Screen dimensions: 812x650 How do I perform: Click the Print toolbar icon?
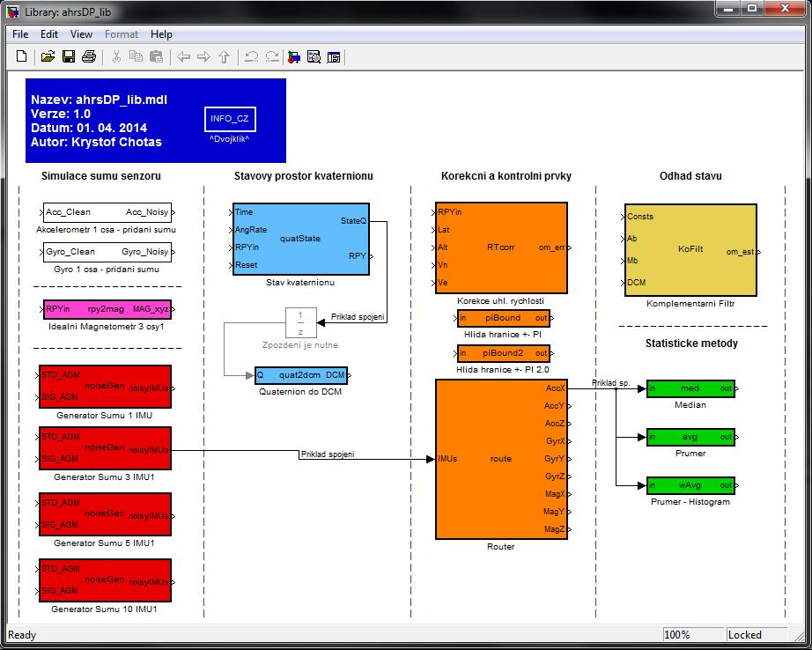[x=89, y=56]
